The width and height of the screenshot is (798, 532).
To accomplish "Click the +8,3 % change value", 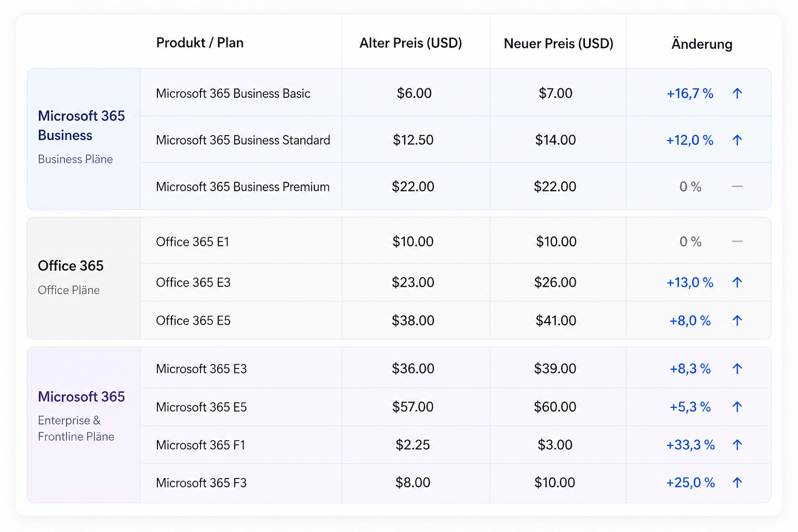I will pos(690,369).
